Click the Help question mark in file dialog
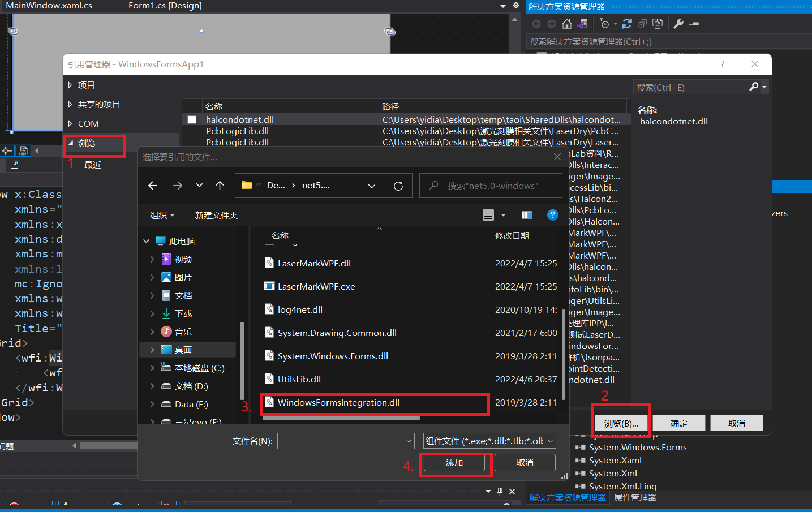 point(552,215)
